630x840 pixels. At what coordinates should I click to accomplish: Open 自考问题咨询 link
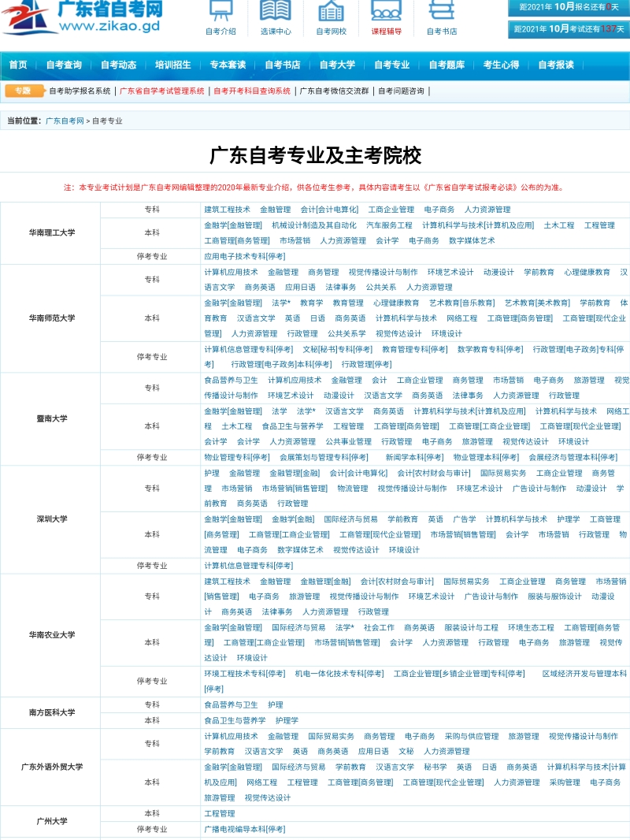401,91
